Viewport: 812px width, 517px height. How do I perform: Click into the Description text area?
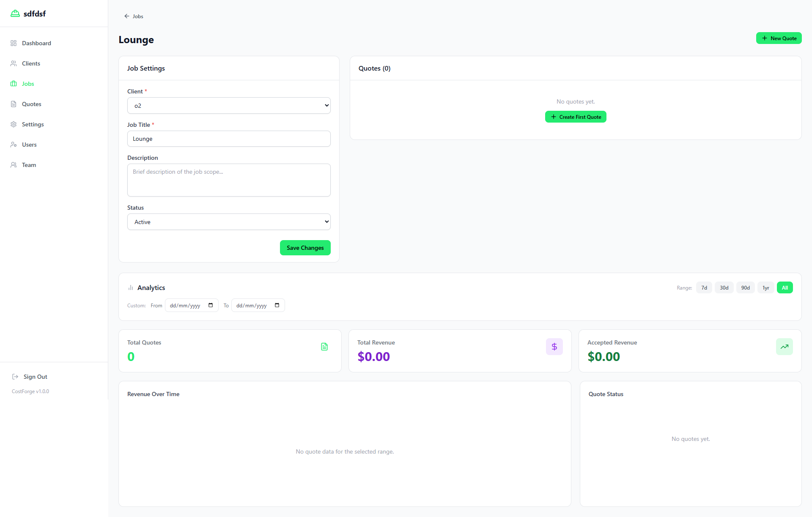pyautogui.click(x=229, y=180)
